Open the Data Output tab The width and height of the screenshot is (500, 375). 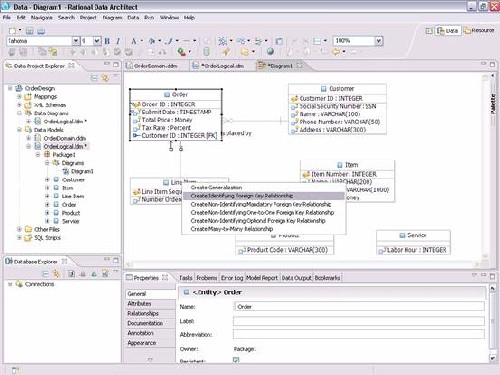point(296,278)
